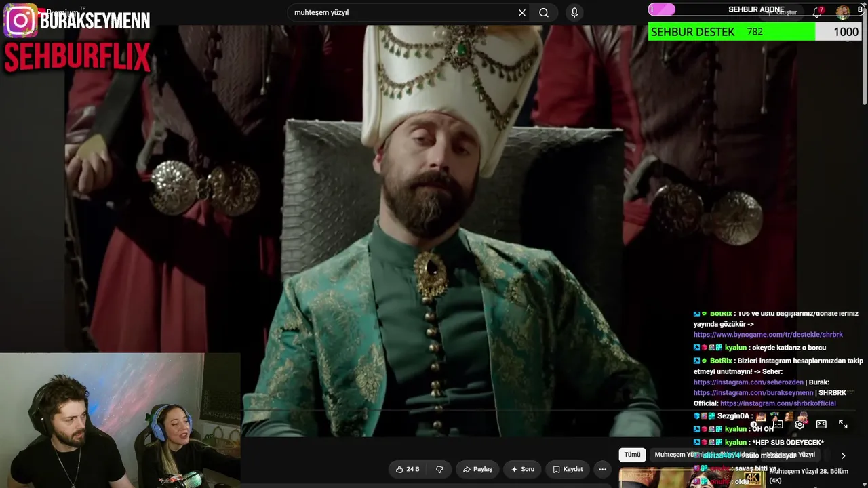Screen dimensions: 868x488
Task: Click the search magnifier button
Action: click(544, 13)
